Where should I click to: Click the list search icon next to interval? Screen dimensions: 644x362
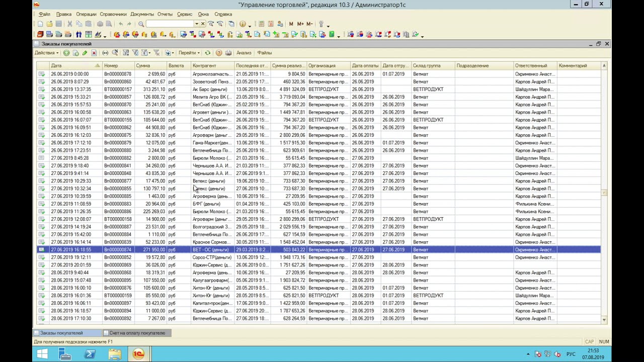pos(115,53)
